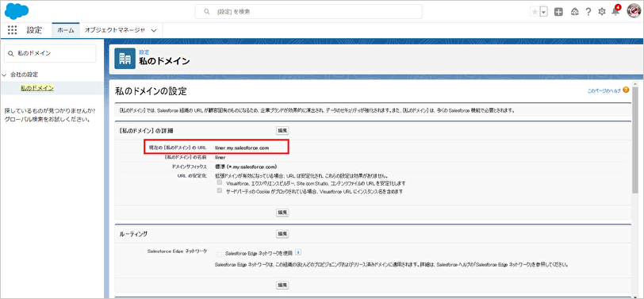The width and height of the screenshot is (644, 299).
Task: Expand the object manager tab chevron
Action: (x=154, y=30)
